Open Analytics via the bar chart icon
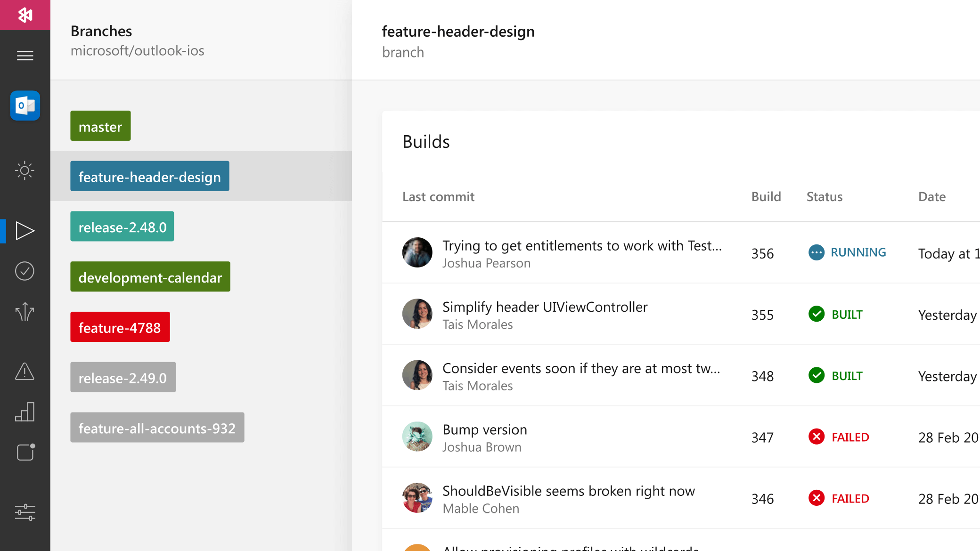 click(24, 412)
